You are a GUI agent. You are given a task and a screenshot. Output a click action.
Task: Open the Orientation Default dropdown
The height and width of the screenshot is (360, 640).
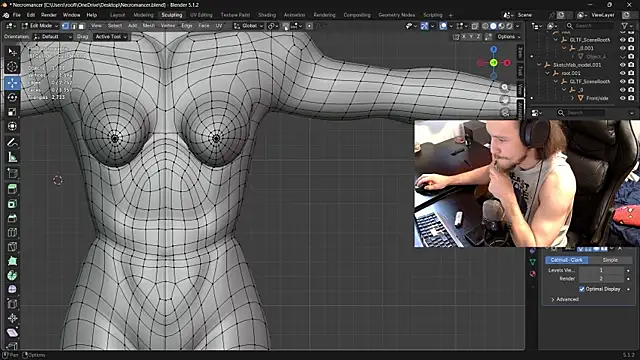pos(53,37)
